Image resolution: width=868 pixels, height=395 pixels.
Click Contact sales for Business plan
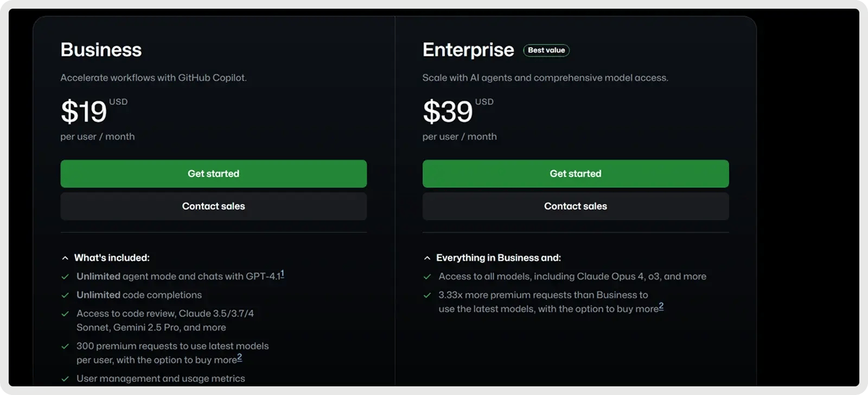pos(213,206)
